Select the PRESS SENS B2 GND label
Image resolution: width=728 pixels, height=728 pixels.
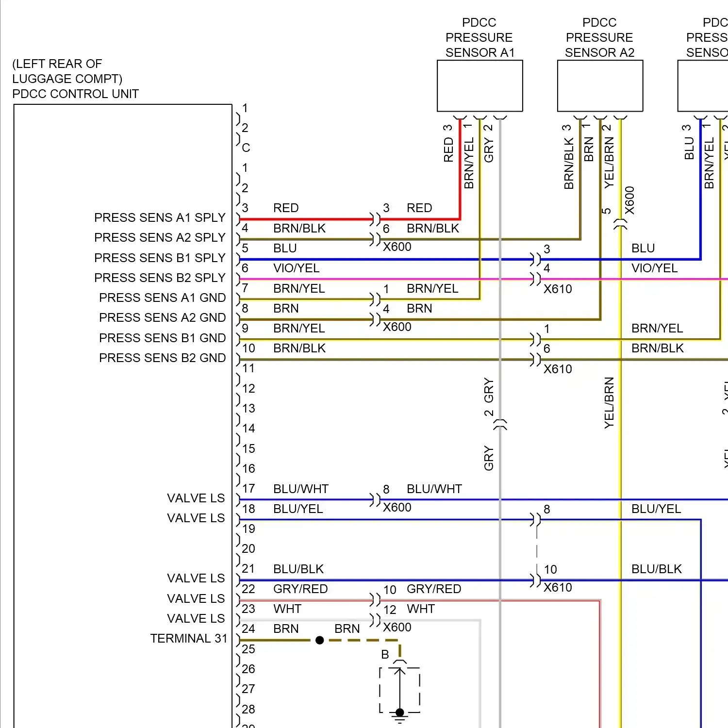point(163,358)
